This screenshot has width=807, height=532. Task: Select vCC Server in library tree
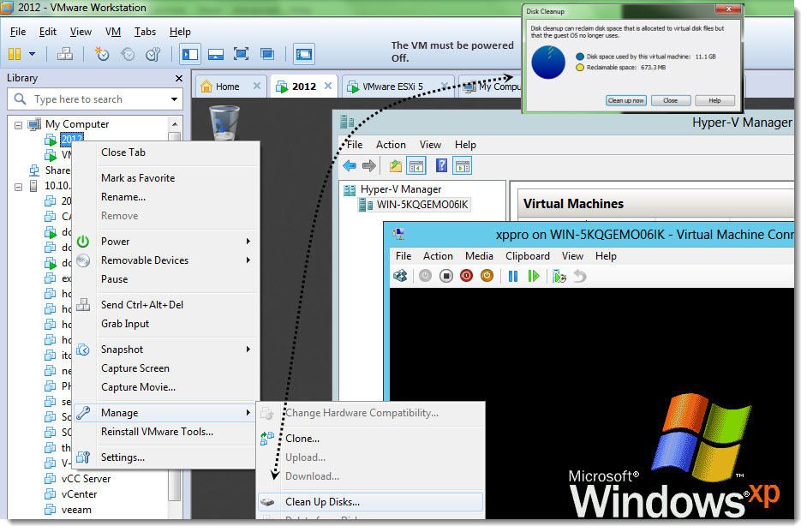pyautogui.click(x=86, y=479)
